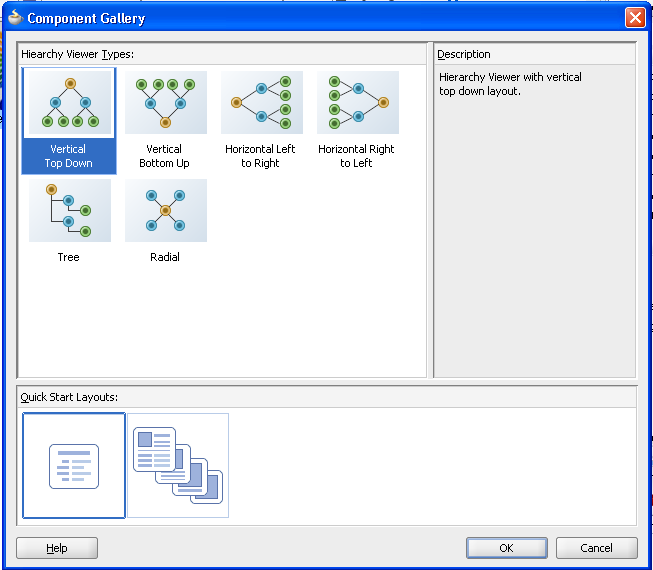Pick the Horizontal Left to Right icon
This screenshot has height=570, width=653.
[x=261, y=103]
